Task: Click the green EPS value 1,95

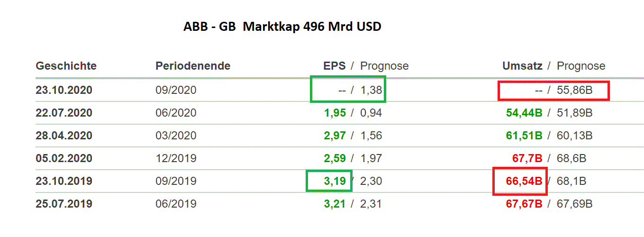Action: pos(335,113)
